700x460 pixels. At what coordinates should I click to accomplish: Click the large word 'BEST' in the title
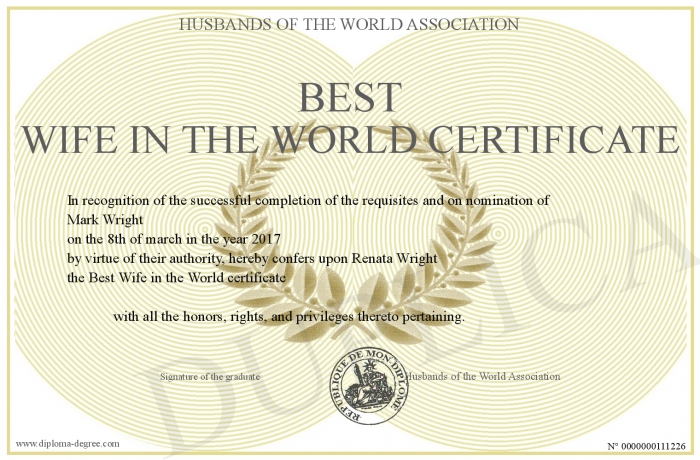point(350,97)
